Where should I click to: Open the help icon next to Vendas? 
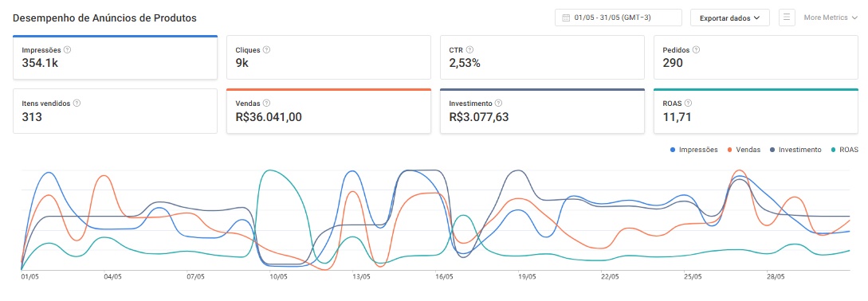click(x=266, y=104)
